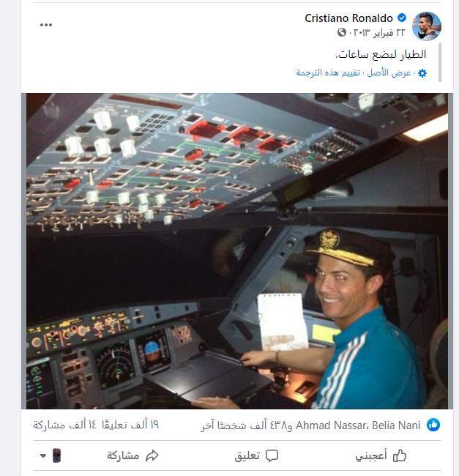Show the original via عرض الأصل
The width and height of the screenshot is (459, 476).
click(x=389, y=72)
